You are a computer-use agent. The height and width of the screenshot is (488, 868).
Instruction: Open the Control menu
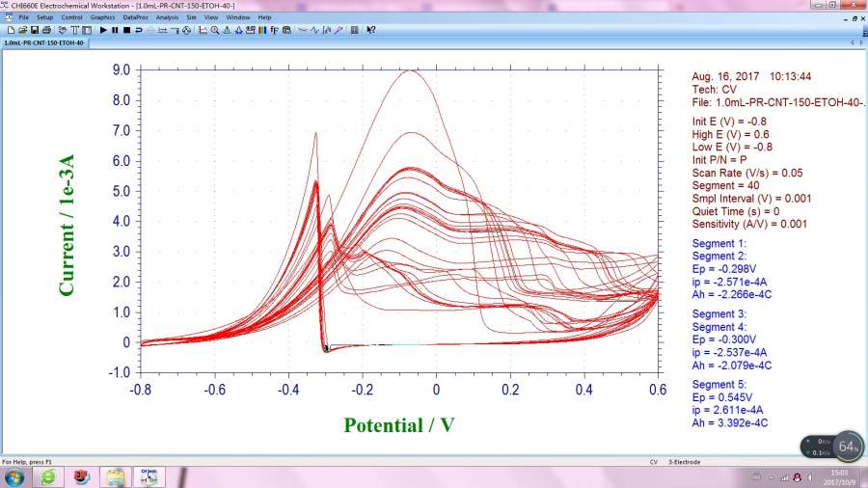pos(72,17)
